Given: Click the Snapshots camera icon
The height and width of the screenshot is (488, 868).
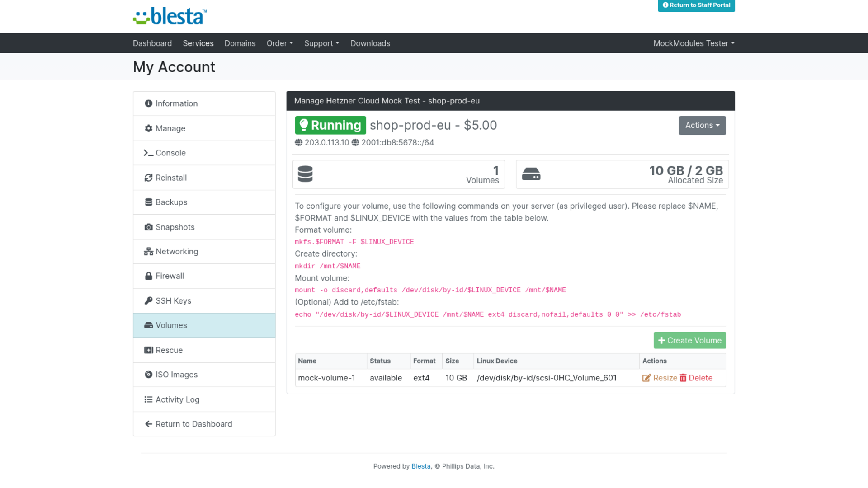Looking at the screenshot, I should (148, 227).
